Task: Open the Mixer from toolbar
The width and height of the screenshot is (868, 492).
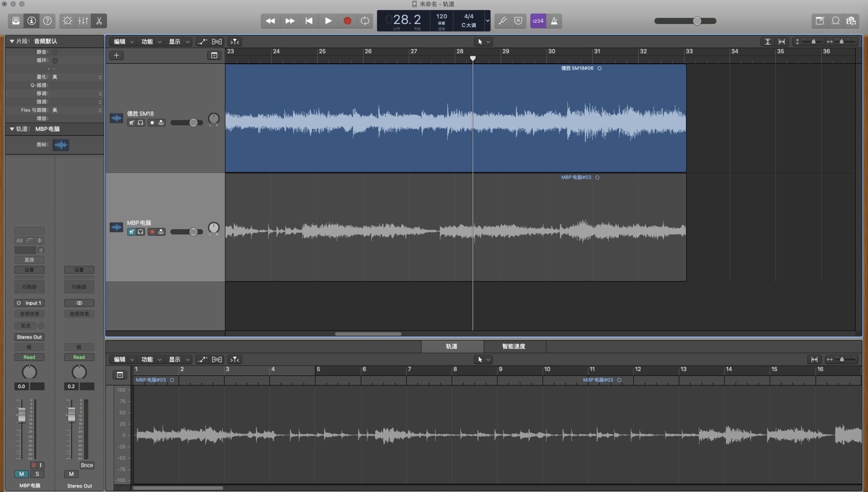Action: [83, 21]
